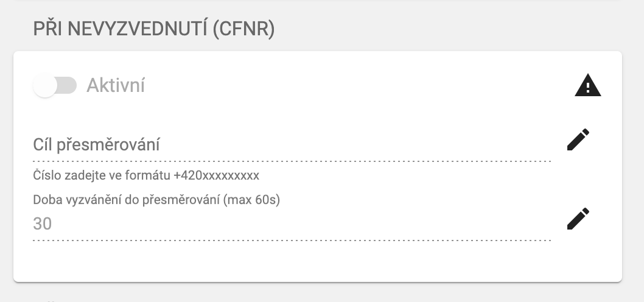Click dotted underline below Cíl přesměrování field
Screen dimensions: 644x302
tap(292, 161)
